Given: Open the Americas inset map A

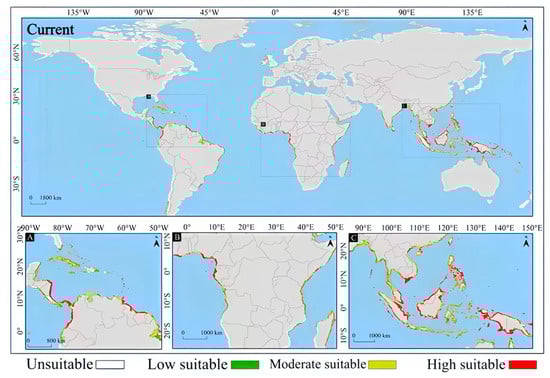Looking at the screenshot, I should tap(93, 291).
